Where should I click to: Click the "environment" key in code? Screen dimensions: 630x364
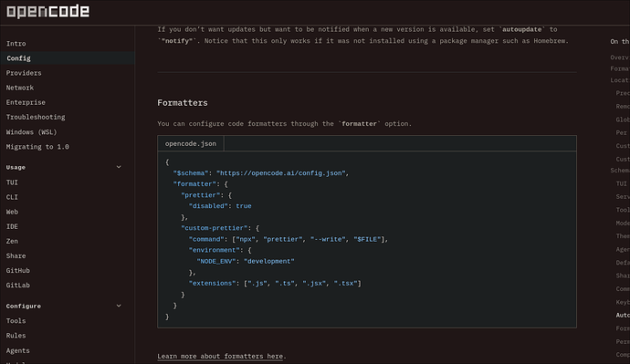[215, 250]
